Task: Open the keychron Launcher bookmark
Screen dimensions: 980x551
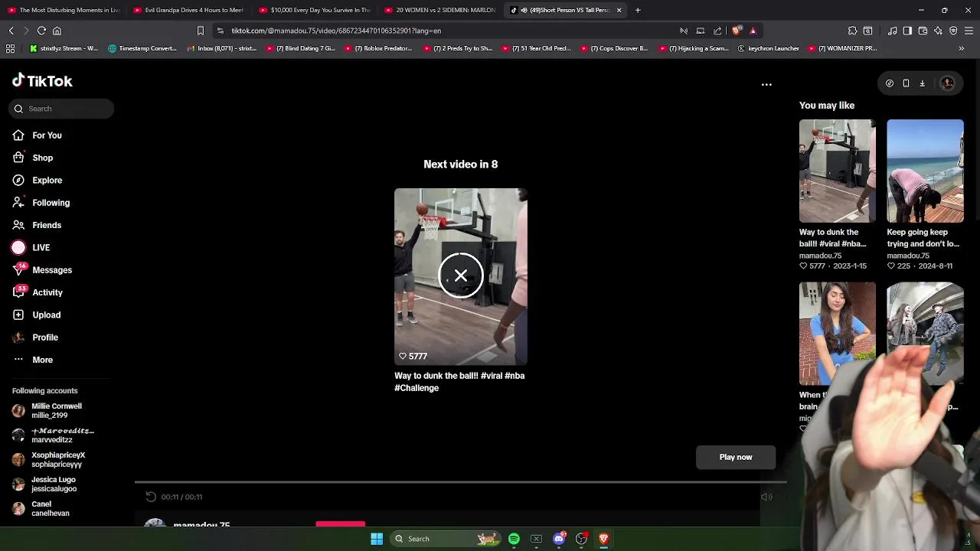Action: pos(769,48)
